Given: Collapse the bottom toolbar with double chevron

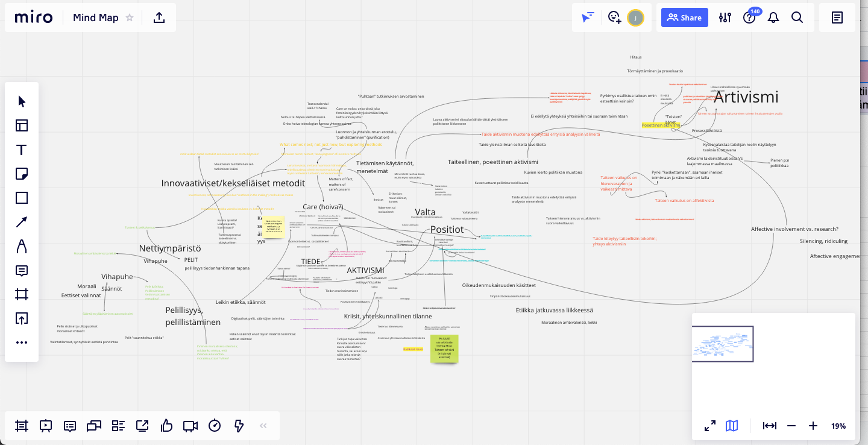Looking at the screenshot, I should click(263, 426).
